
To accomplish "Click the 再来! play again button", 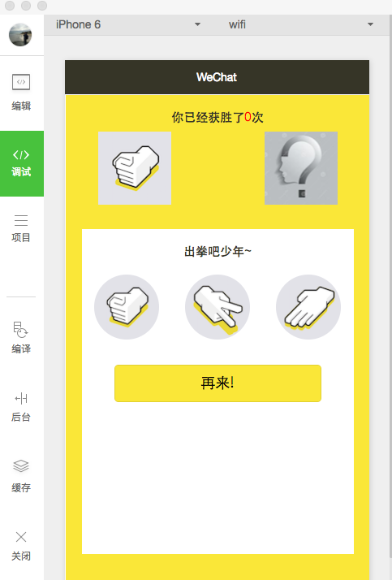I will tap(218, 383).
